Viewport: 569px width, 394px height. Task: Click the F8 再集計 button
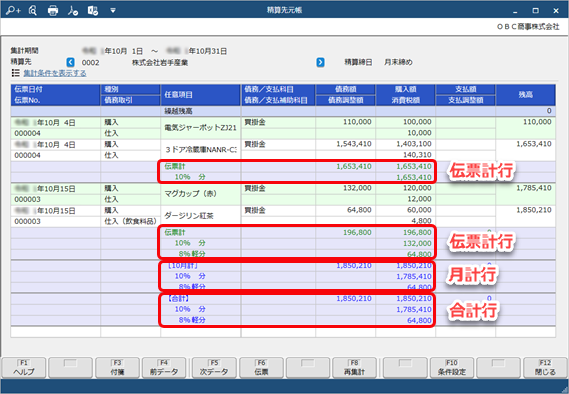[355, 368]
